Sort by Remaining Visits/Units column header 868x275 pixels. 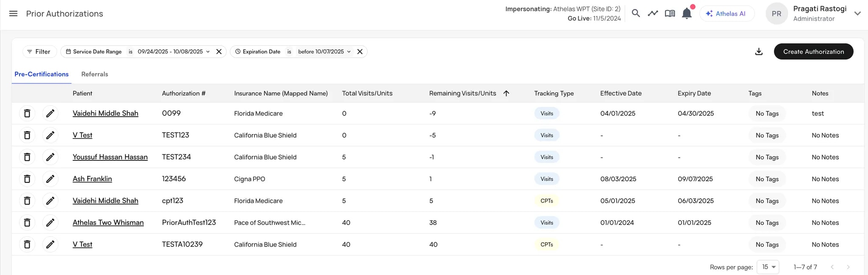point(462,93)
